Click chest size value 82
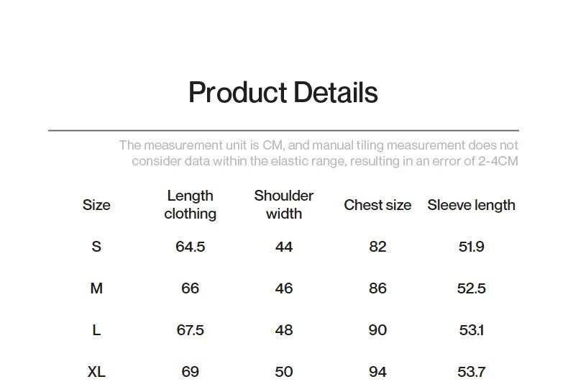The image size is (568, 392). click(x=377, y=247)
